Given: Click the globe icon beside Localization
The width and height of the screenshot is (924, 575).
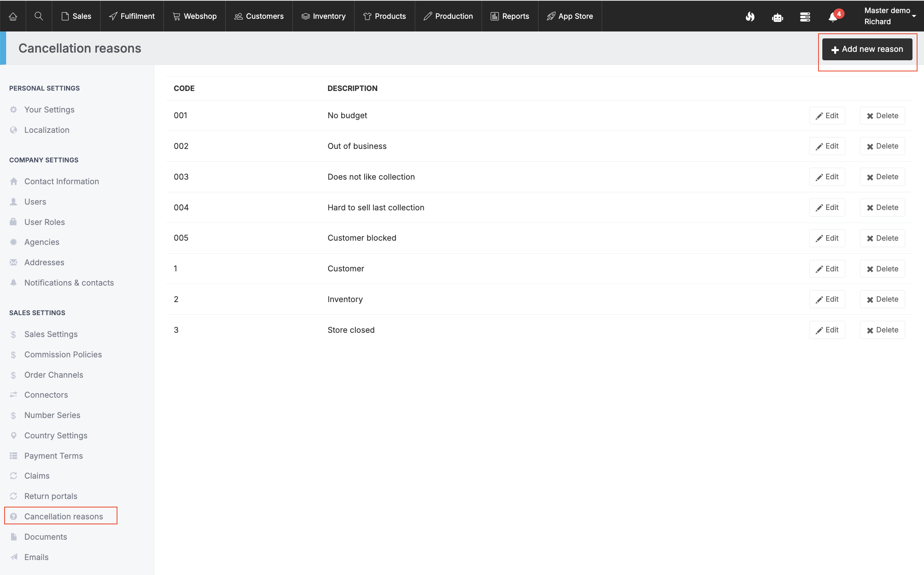Looking at the screenshot, I should 14,130.
